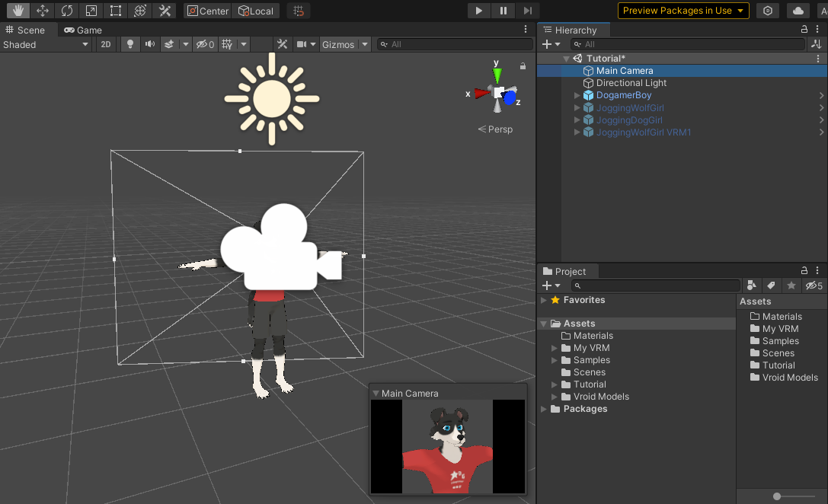Open the Collab services gear icon
828x504 pixels.
[768, 11]
